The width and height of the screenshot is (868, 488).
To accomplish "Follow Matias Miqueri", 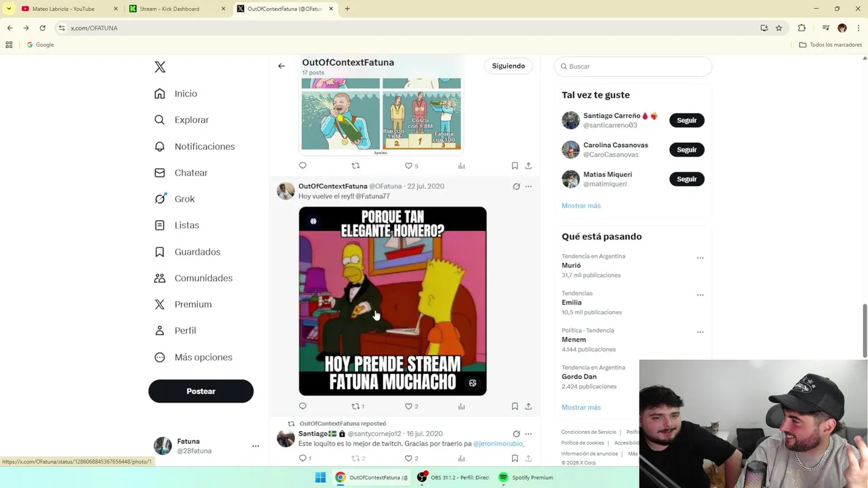I will tap(686, 179).
